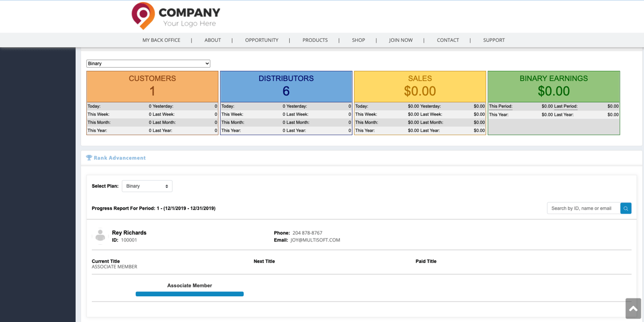644x322 pixels.
Task: Click Rey Richards profile avatar icon
Action: click(100, 235)
